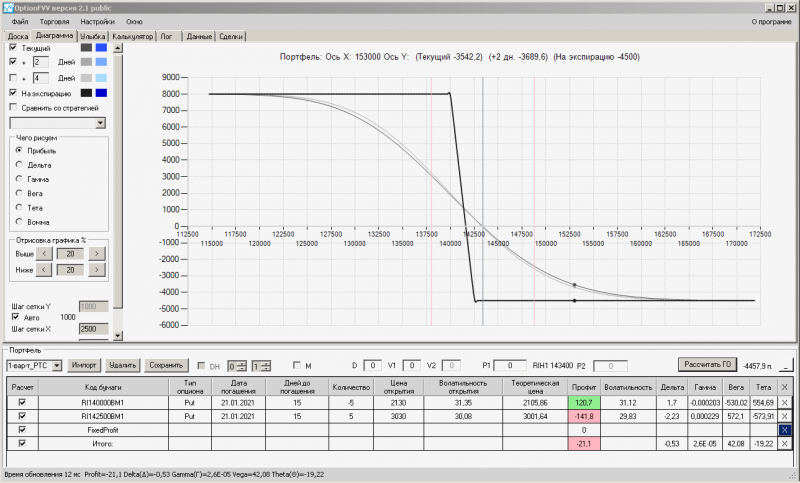Image resolution: width=800 pixels, height=483 pixels.
Task: Uncheck Расчет for RI142500BM1 row
Action: pyautogui.click(x=22, y=416)
